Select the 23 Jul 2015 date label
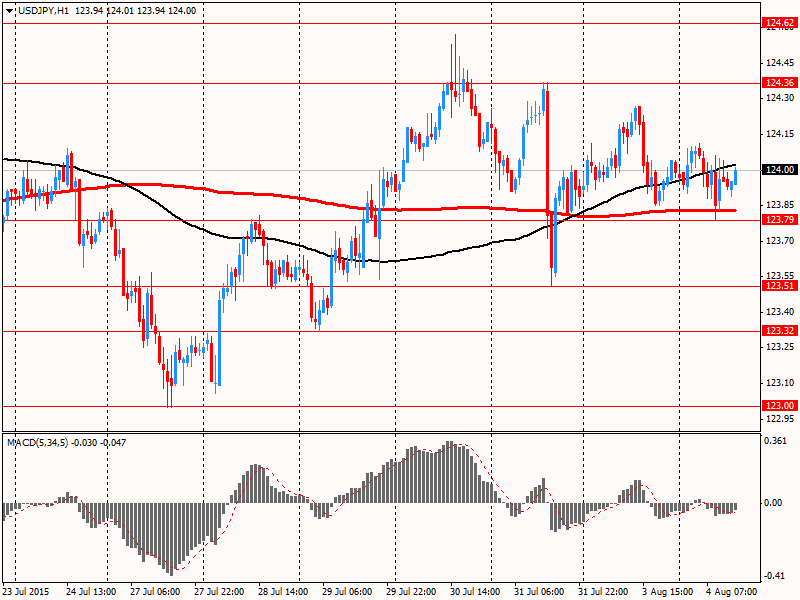The width and height of the screenshot is (800, 600). click(x=26, y=592)
